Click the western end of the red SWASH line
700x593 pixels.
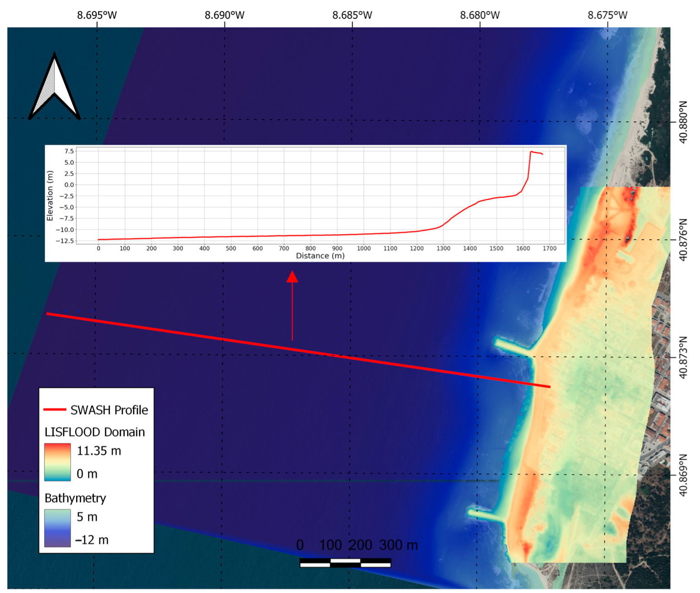click(48, 314)
